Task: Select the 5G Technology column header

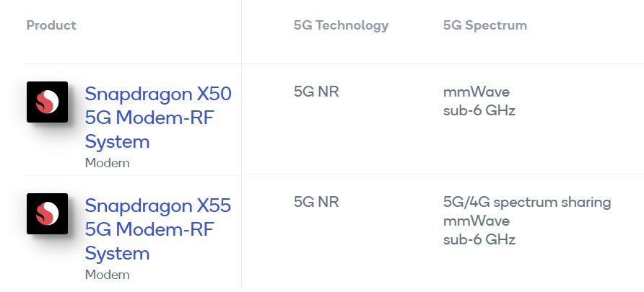Action: tap(341, 25)
